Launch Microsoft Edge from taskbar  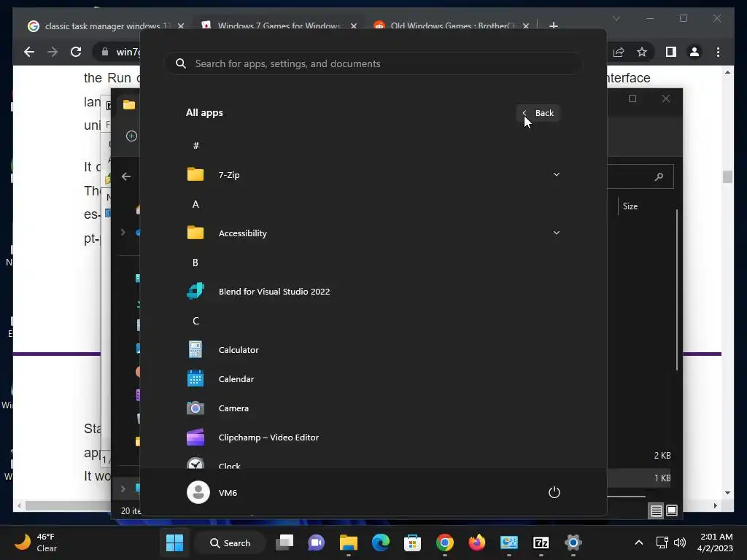pyautogui.click(x=380, y=542)
